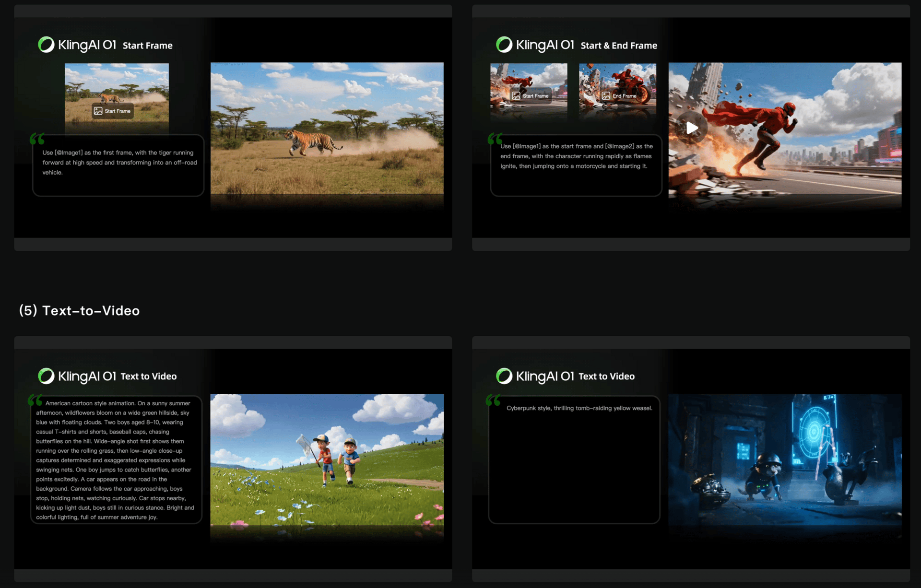Viewport: 921px width, 588px height.
Task: Click the cartoon boys chasing butterflies video
Action: 327,460
